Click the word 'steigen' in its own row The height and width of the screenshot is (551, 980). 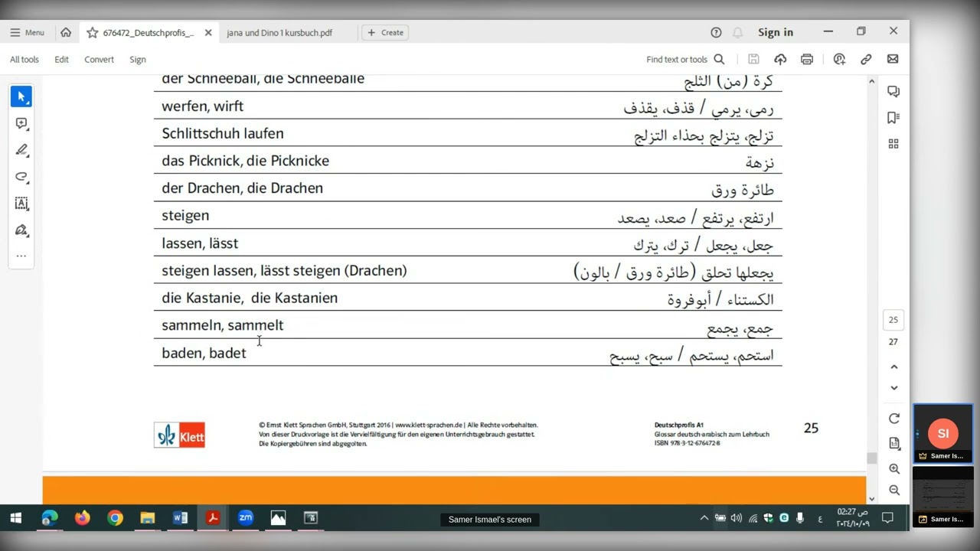coord(185,216)
